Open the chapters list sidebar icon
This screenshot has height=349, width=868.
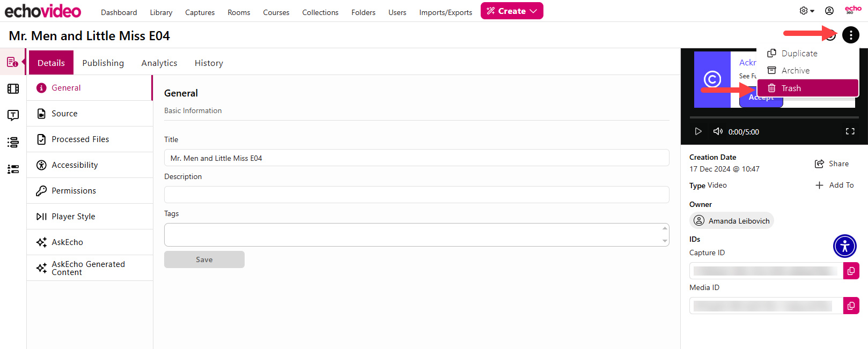pos(13,142)
